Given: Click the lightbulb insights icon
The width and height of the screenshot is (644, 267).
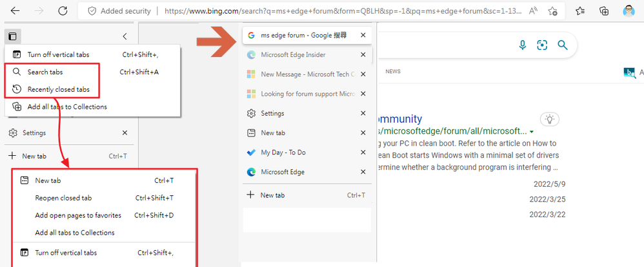Looking at the screenshot, I should coord(550,120).
